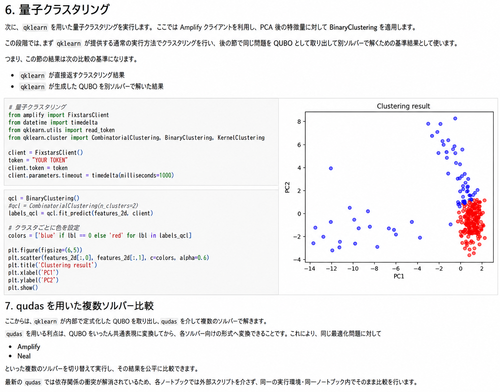Click code line "plt.title('Clustering result')"
The width and height of the screenshot is (500, 392).
pos(53,265)
